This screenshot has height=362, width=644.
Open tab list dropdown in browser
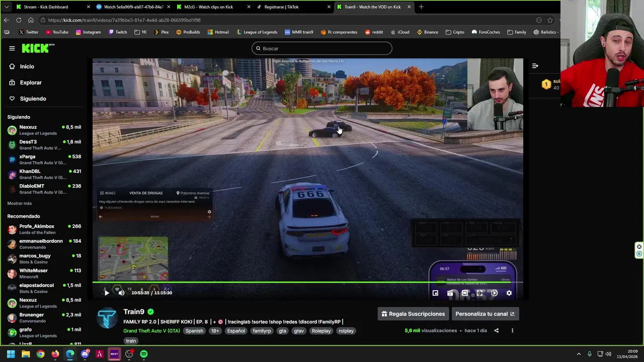tap(6, 7)
